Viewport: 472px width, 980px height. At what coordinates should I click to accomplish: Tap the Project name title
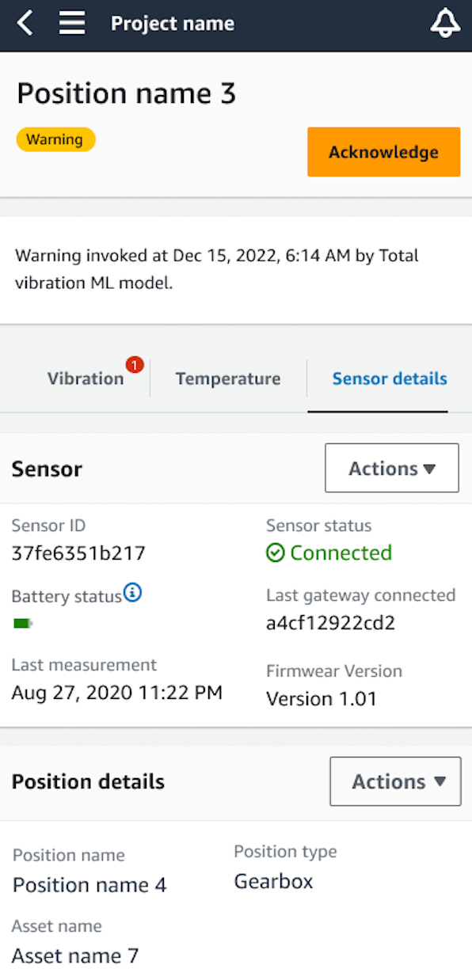point(172,23)
